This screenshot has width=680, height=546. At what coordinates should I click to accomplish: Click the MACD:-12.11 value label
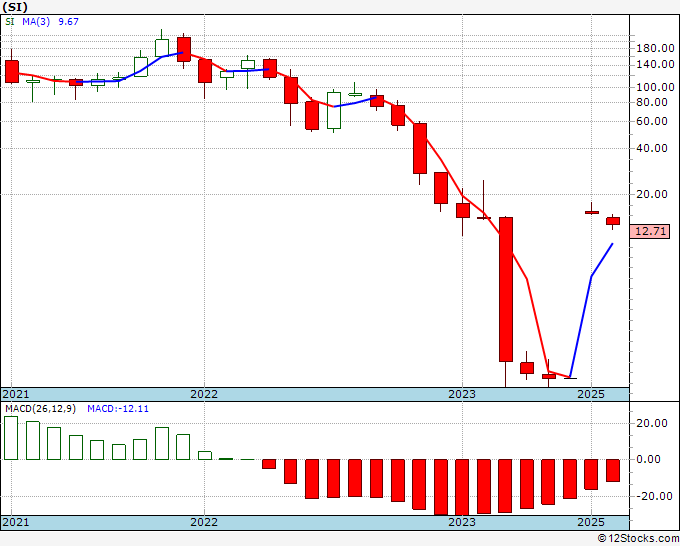pos(118,409)
